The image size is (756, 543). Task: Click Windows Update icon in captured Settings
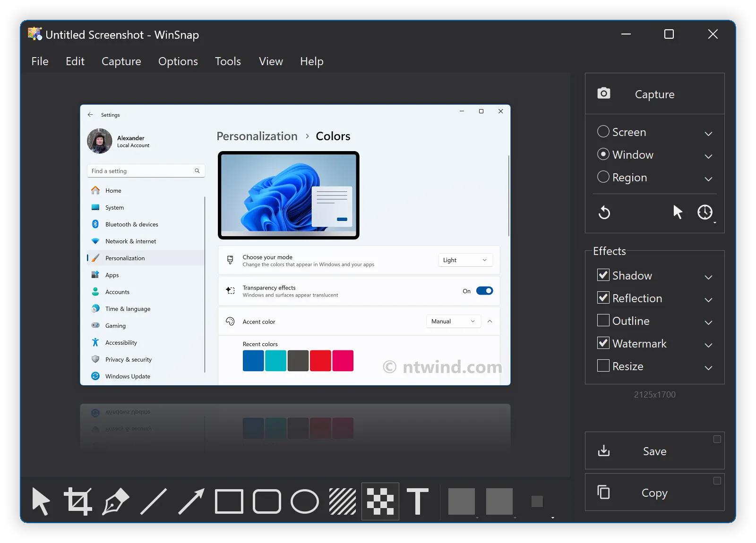click(95, 376)
